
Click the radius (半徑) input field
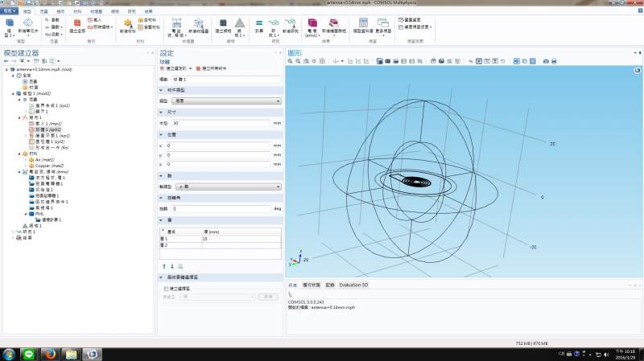(x=221, y=123)
